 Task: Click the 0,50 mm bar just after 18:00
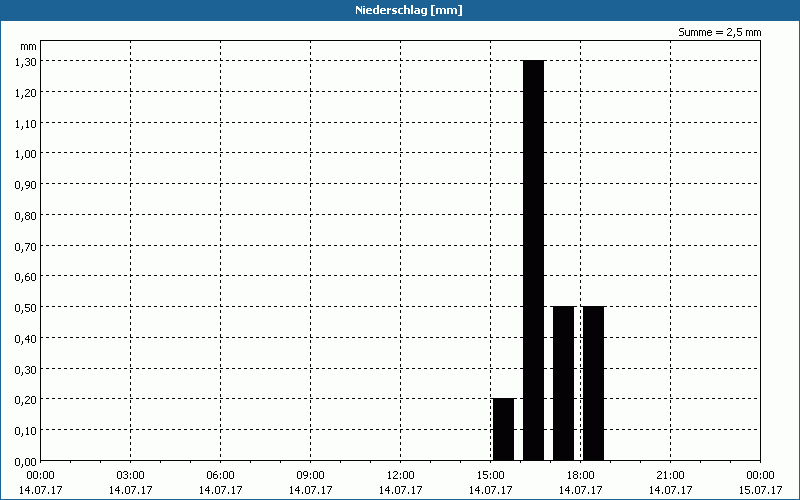[x=593, y=384]
